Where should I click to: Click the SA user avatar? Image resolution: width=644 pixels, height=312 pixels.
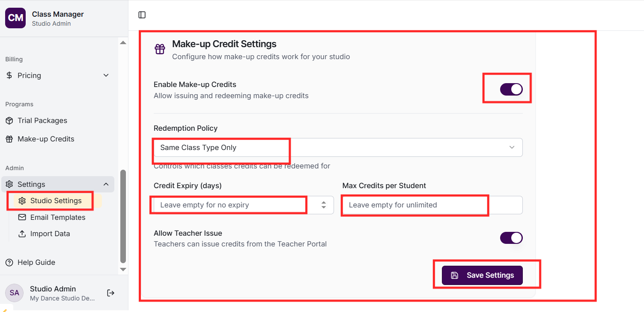pos(15,293)
